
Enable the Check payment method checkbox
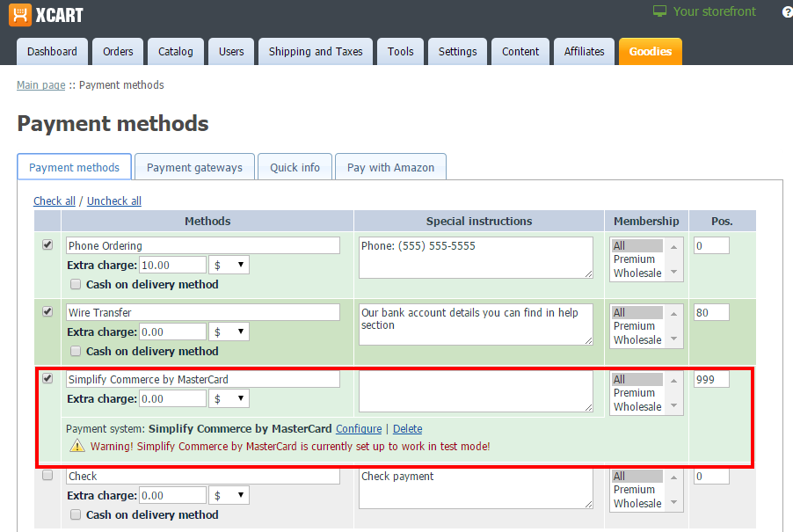coord(47,475)
